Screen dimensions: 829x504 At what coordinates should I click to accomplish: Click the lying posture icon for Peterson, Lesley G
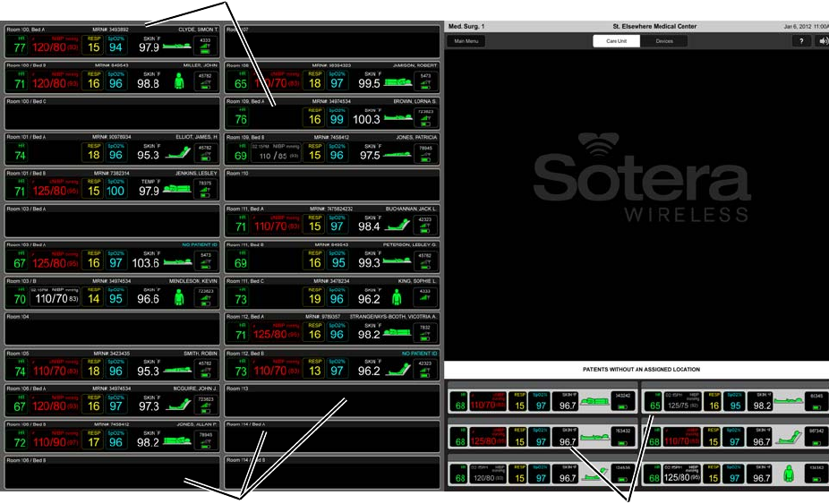pos(397,261)
